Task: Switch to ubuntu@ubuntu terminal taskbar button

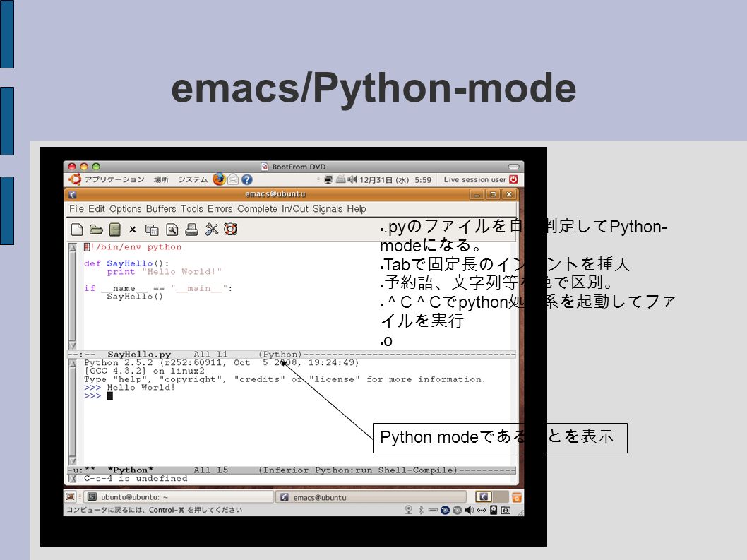Action: [179, 496]
